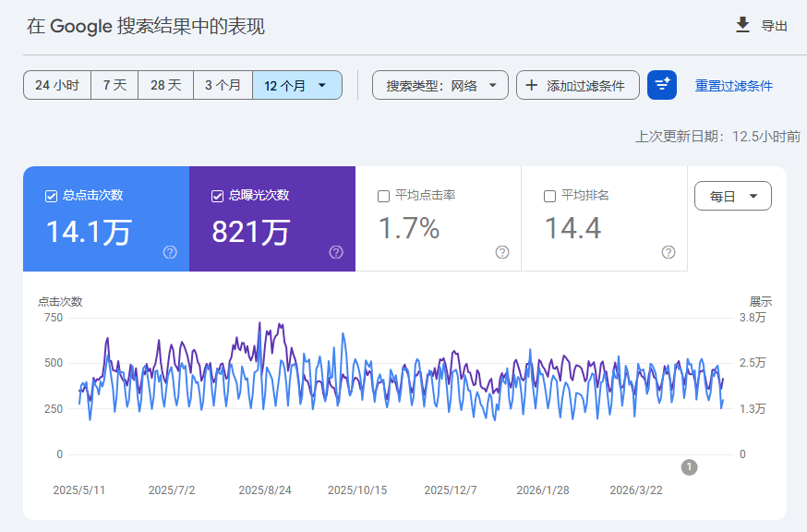
Task: Click the 2026/1/28 date axis label
Action: [x=543, y=490]
